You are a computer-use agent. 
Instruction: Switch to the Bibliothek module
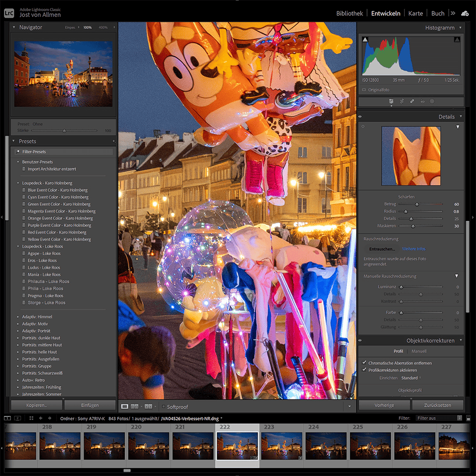(x=349, y=13)
